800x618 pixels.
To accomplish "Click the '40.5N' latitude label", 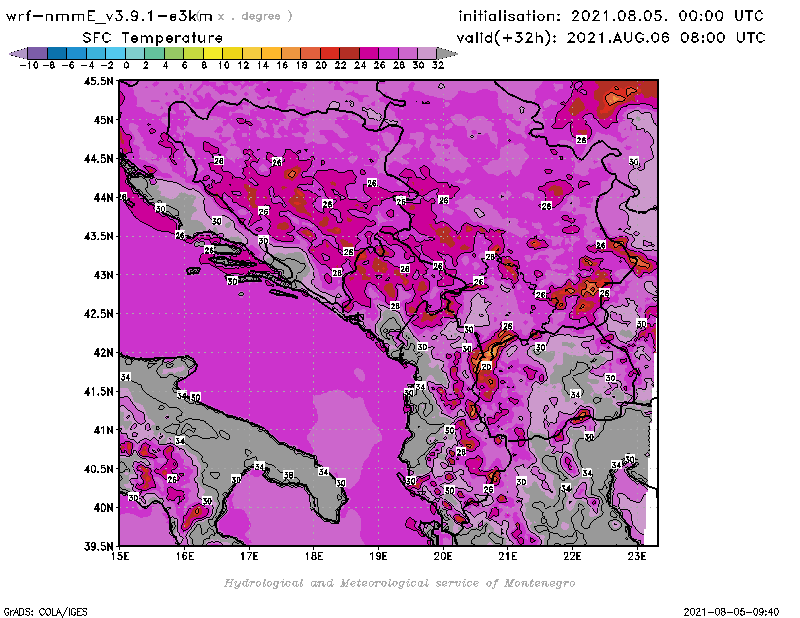I will click(98, 469).
